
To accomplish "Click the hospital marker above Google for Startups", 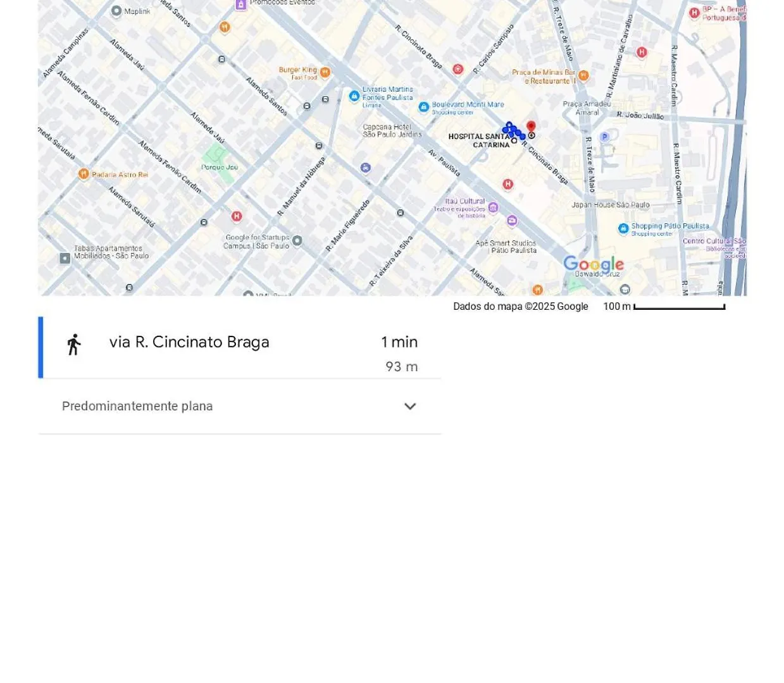I will point(237,216).
